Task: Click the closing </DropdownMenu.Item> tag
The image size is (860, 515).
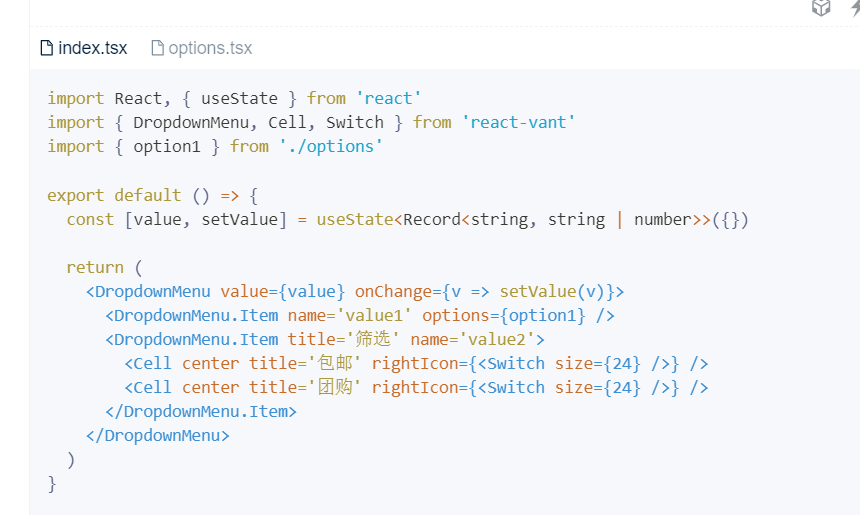Action: [201, 411]
